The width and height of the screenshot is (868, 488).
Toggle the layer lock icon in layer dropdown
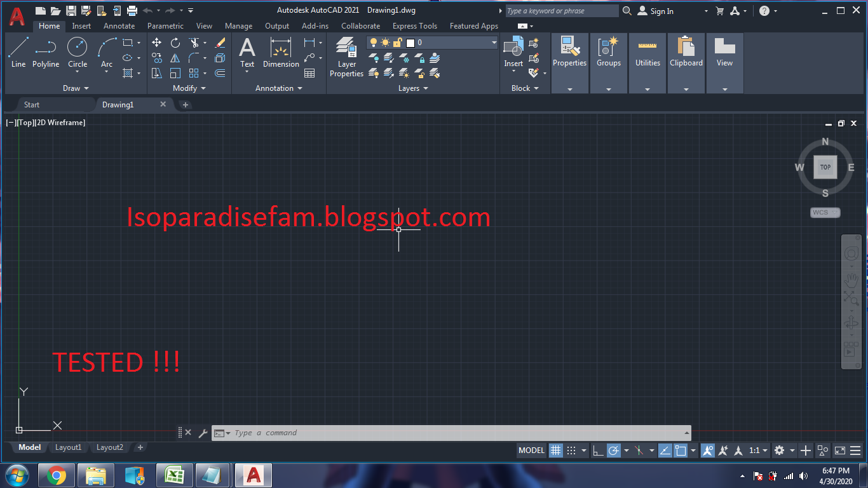(397, 43)
